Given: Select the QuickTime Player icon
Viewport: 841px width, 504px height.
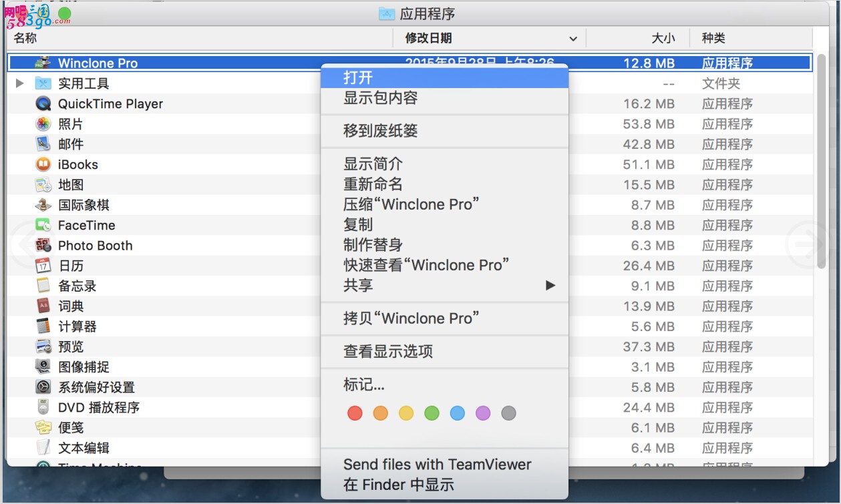Looking at the screenshot, I should point(43,103).
